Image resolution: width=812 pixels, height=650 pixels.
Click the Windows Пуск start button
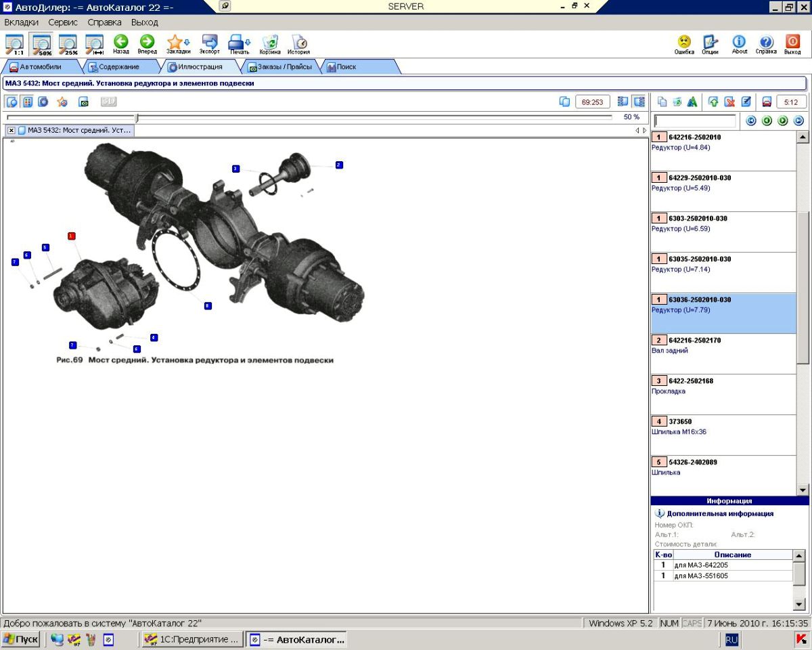[21, 639]
